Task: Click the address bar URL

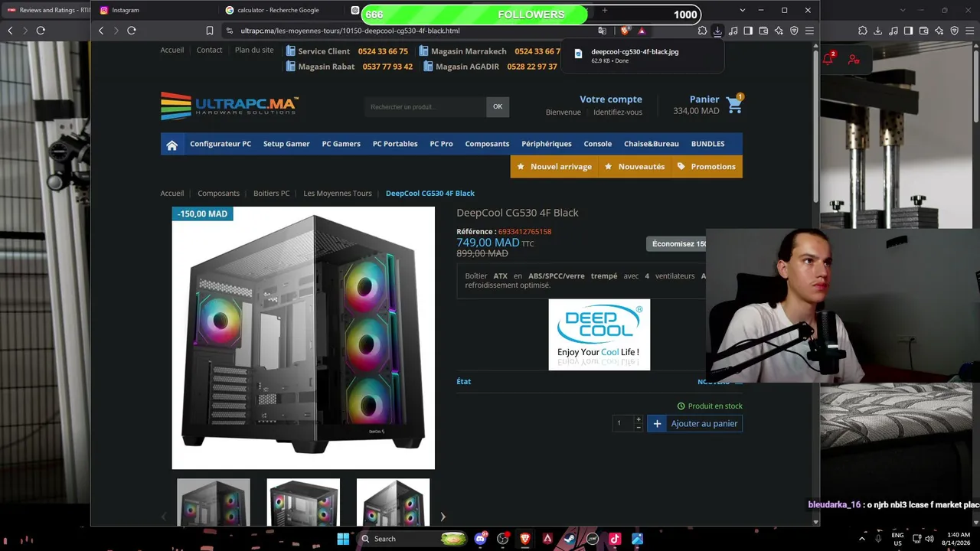Action: 350,31
